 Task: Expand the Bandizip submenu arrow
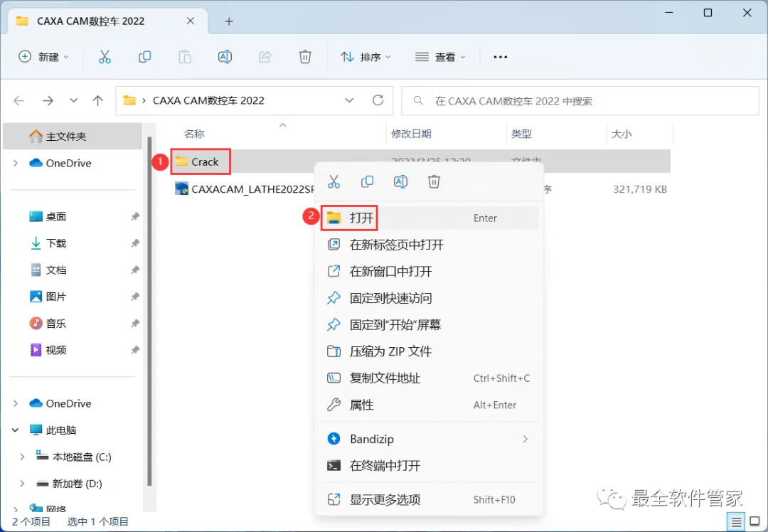tap(525, 439)
